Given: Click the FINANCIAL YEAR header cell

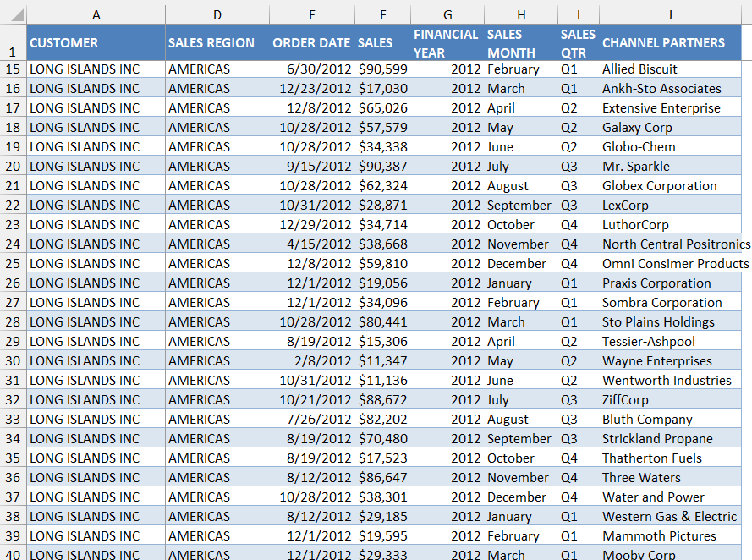Looking at the screenshot, I should 447,42.
